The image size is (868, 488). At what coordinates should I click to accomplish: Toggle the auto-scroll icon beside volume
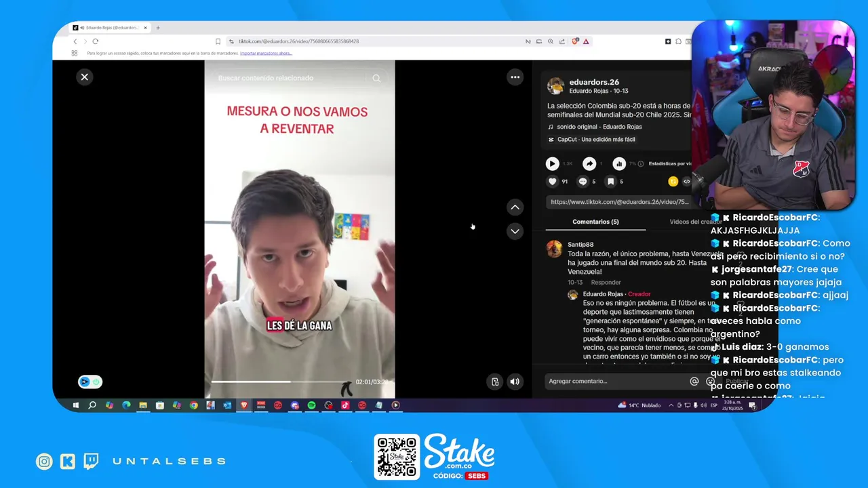pyautogui.click(x=495, y=382)
